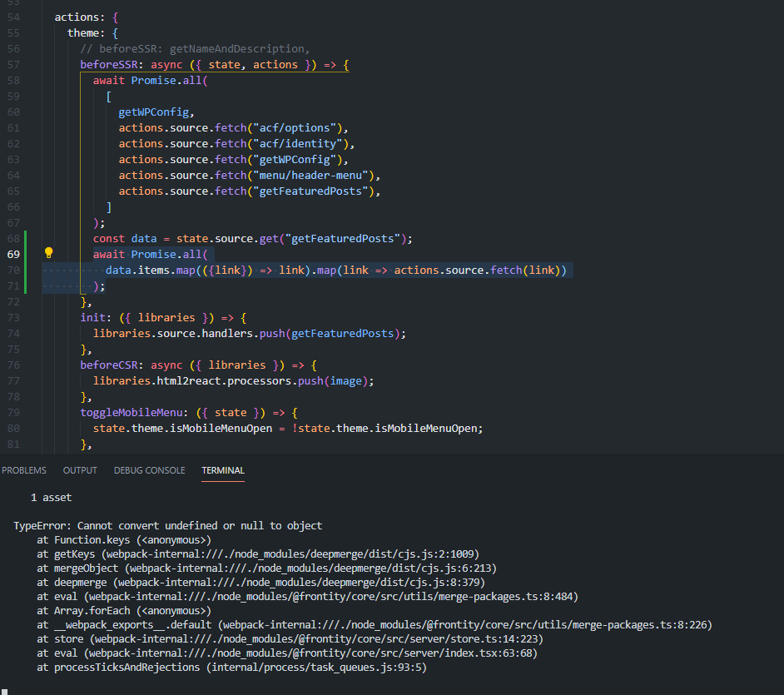Open the OUTPUT panel tab

[80, 470]
